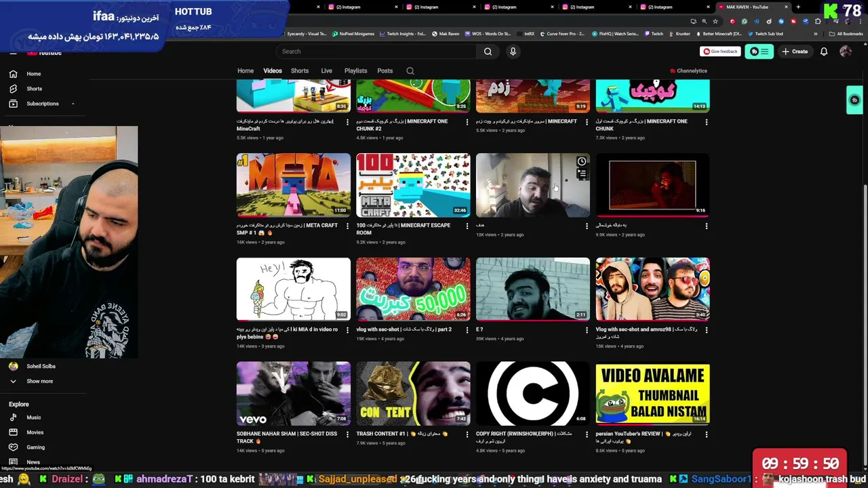The image size is (868, 488).
Task: Open the account avatar menu
Action: click(x=845, y=52)
